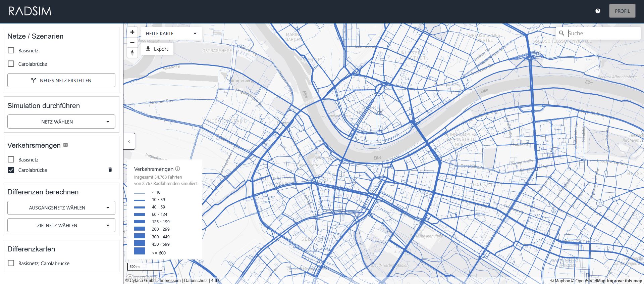Click NEUES NETZ ERSTELLEN button
644x284 pixels.
[x=61, y=81]
